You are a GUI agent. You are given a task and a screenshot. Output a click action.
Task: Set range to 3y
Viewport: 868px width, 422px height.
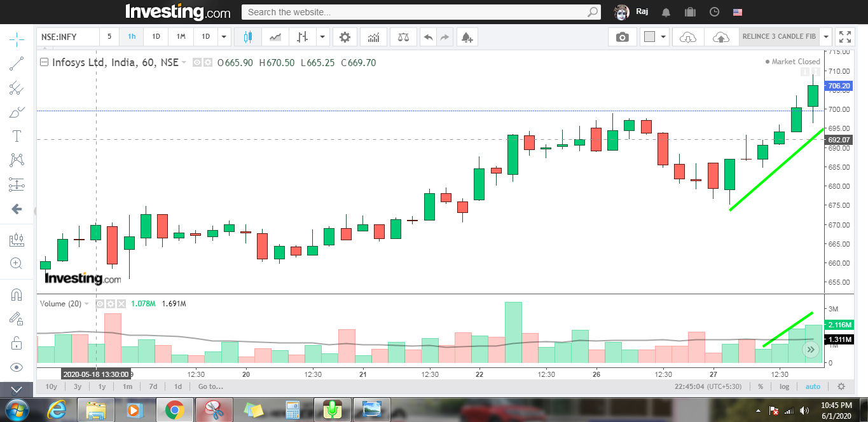pos(77,386)
